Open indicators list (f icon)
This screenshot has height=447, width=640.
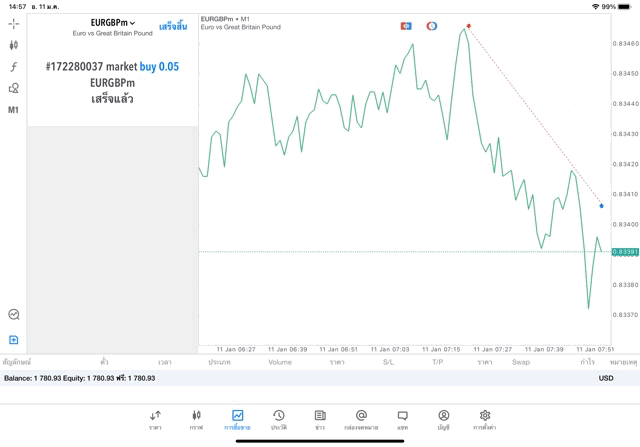point(14,67)
